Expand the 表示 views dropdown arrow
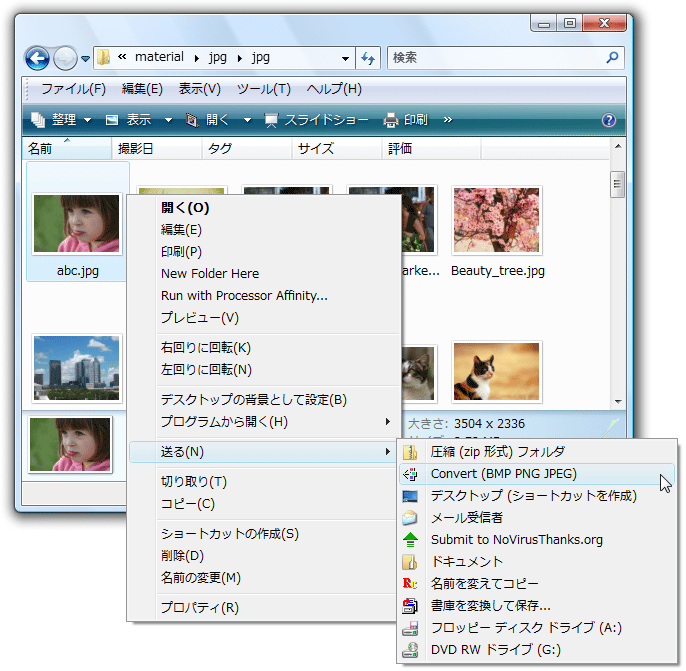686x671 pixels. (x=168, y=120)
